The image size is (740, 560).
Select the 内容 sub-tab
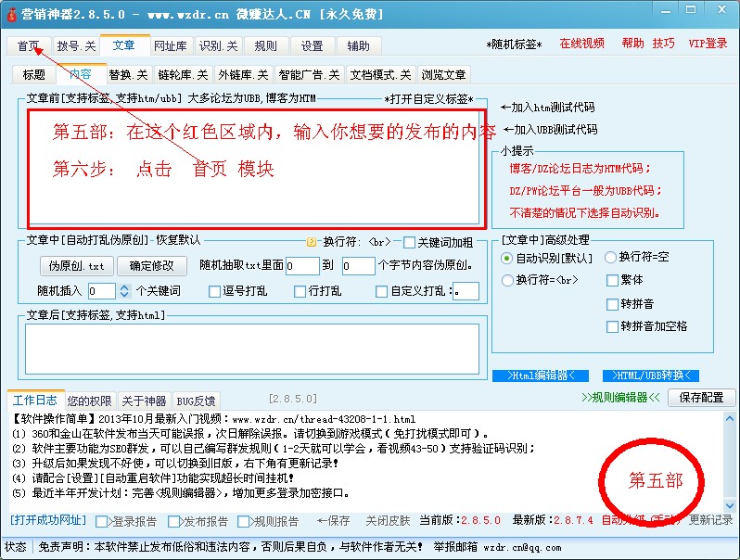click(x=81, y=74)
